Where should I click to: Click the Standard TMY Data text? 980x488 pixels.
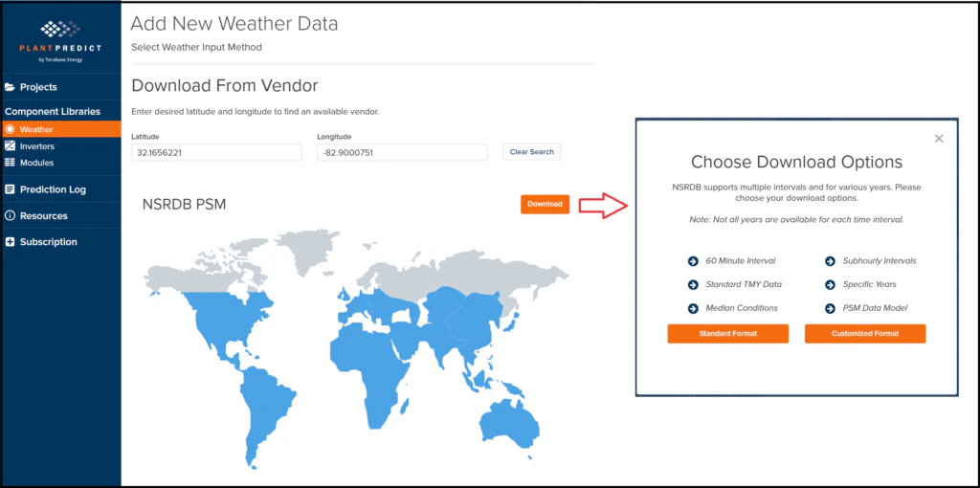(x=744, y=285)
